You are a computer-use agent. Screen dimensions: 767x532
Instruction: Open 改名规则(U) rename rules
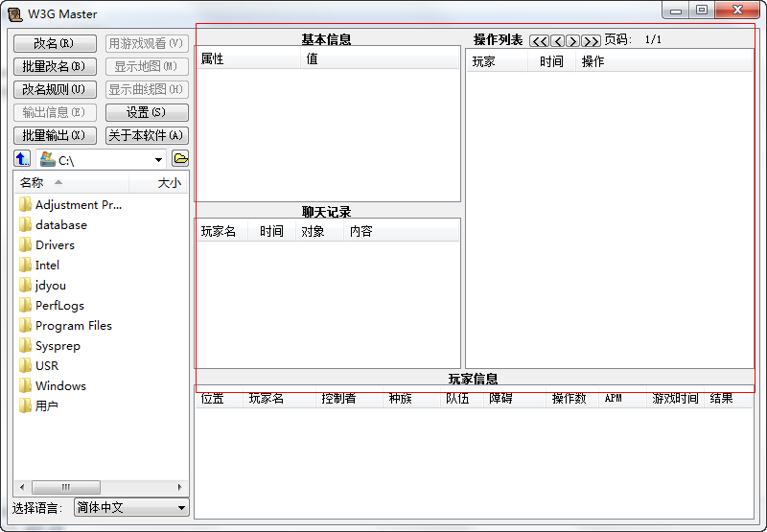pyautogui.click(x=55, y=89)
